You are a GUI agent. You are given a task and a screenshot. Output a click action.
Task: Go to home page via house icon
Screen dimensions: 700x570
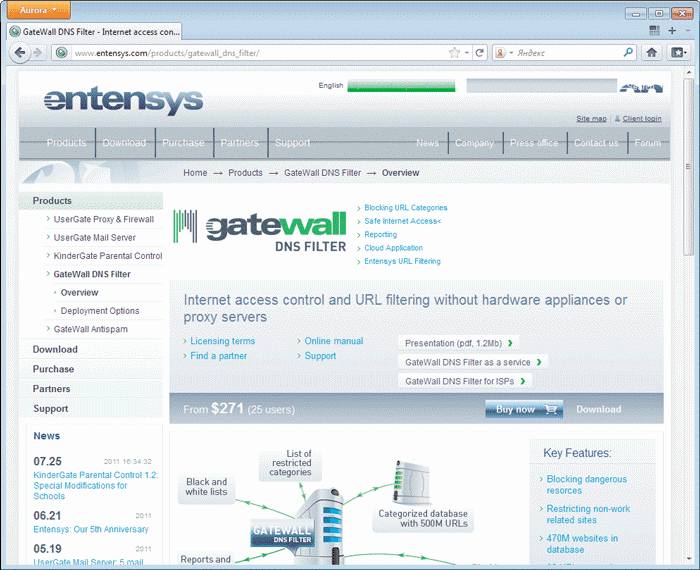pyautogui.click(x=651, y=53)
